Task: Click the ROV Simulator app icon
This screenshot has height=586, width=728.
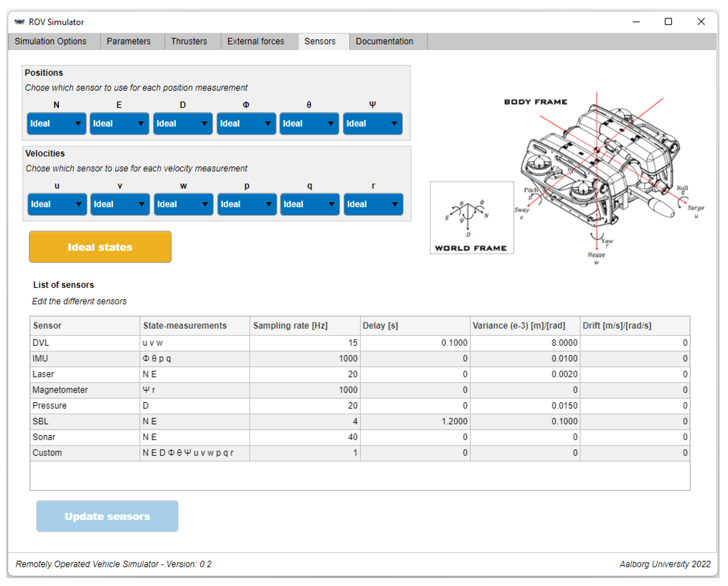Action: click(x=20, y=22)
